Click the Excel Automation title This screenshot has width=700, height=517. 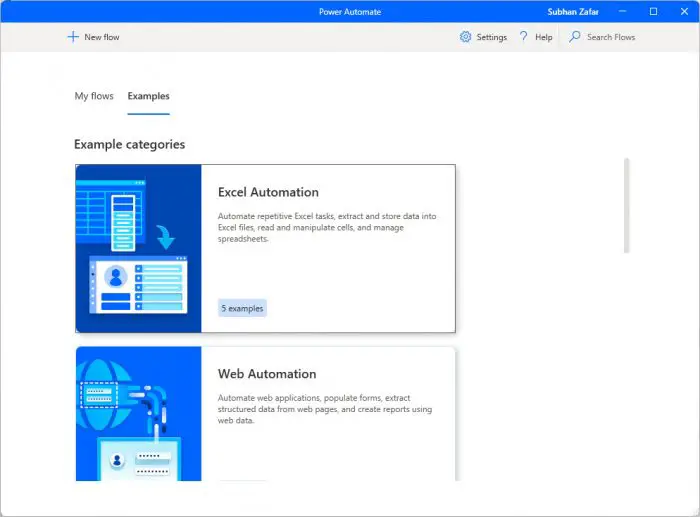(x=268, y=192)
